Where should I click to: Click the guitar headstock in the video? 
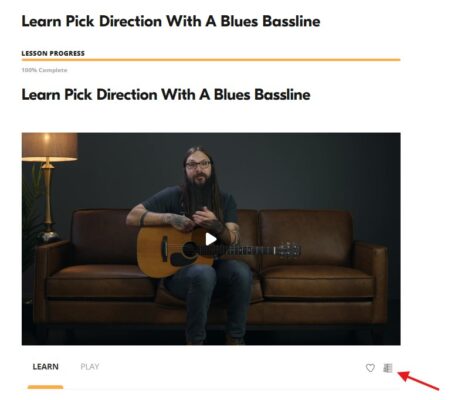pos(288,250)
